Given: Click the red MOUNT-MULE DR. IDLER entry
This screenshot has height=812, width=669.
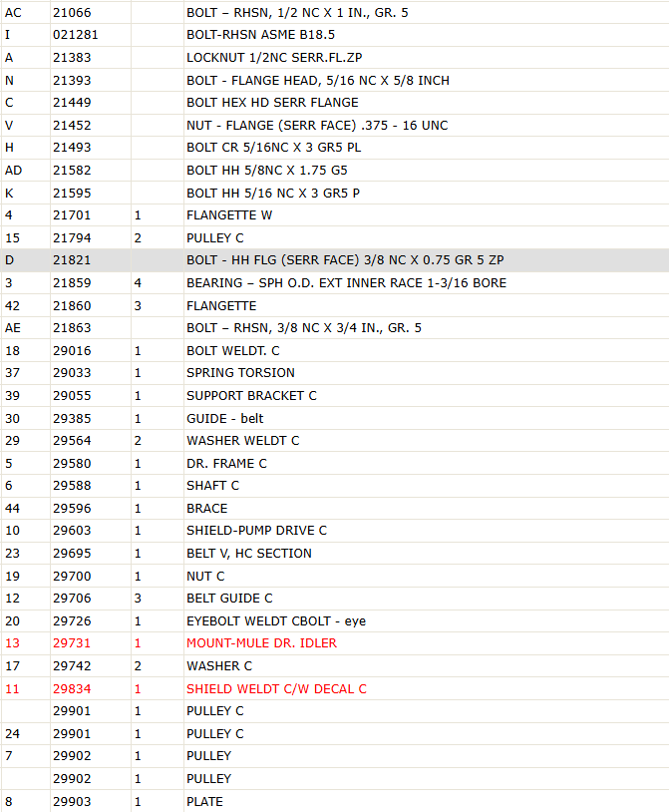Looking at the screenshot, I should 261,643.
